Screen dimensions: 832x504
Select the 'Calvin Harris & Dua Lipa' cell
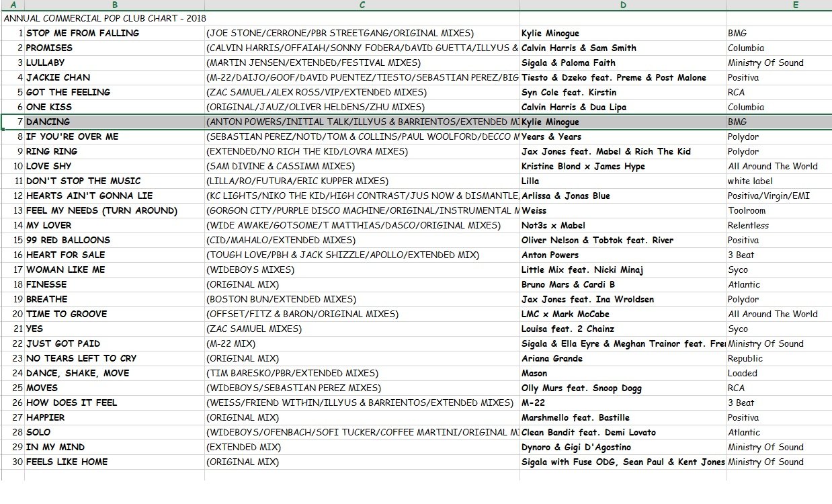click(623, 107)
